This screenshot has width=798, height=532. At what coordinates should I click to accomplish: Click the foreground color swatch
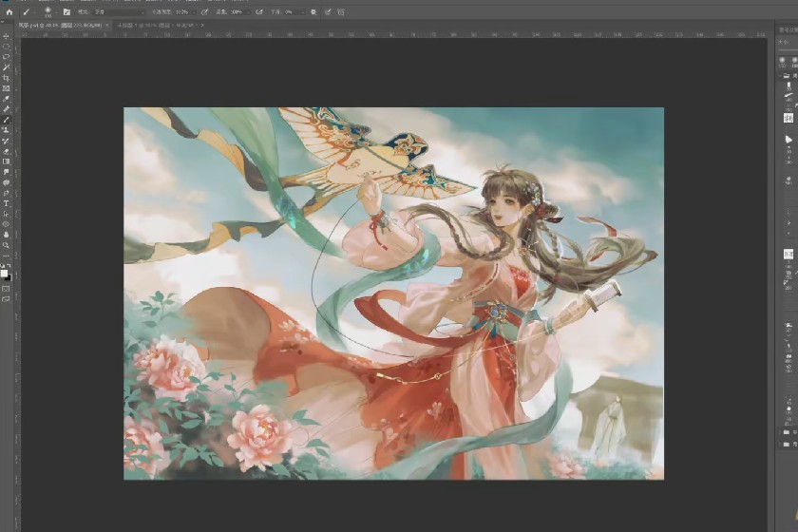point(4,272)
